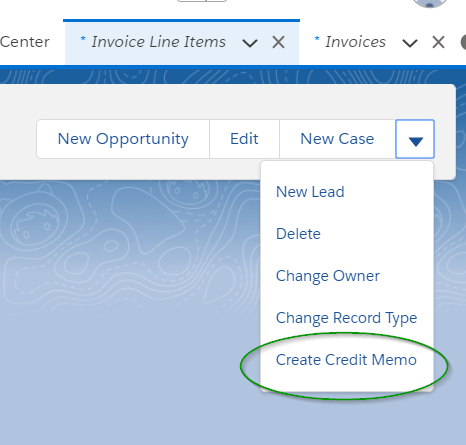Choose Change Record Type option
This screenshot has width=466, height=445.
click(347, 318)
